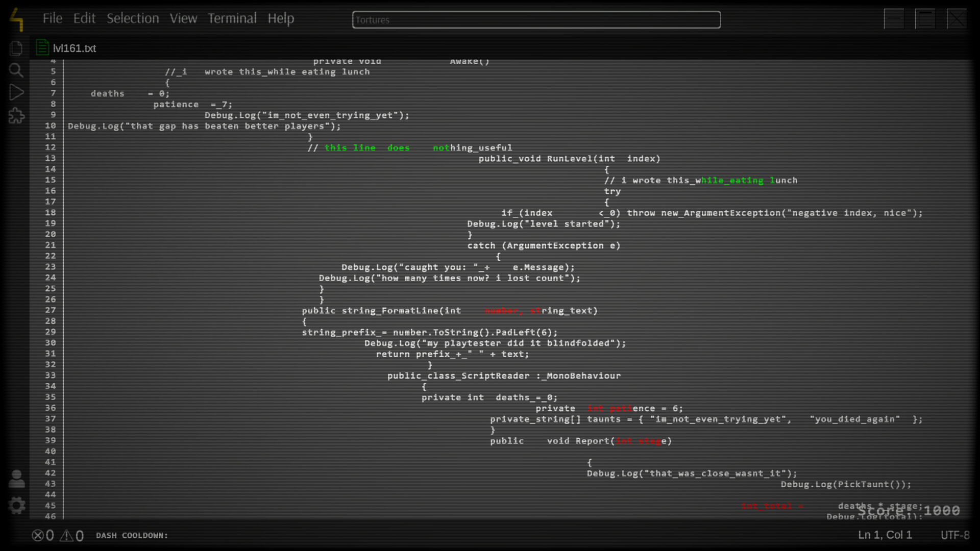Screen dimensions: 980x551
Task: Open the Terminal menu
Action: tap(232, 18)
